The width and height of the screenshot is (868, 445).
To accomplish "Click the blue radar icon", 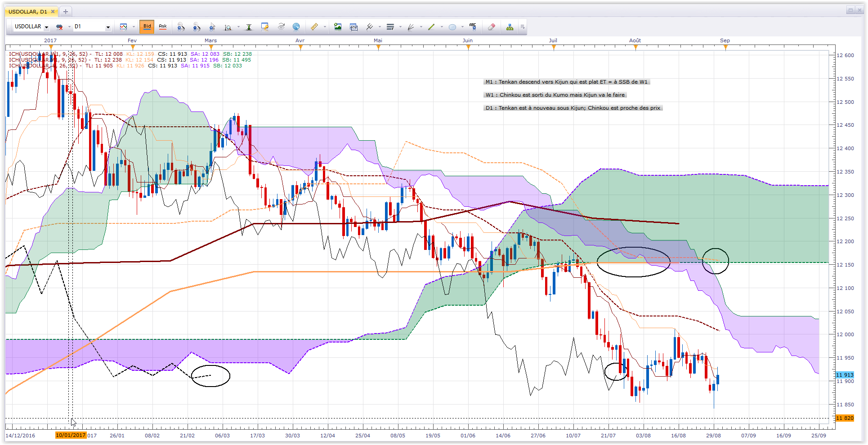I will point(296,27).
